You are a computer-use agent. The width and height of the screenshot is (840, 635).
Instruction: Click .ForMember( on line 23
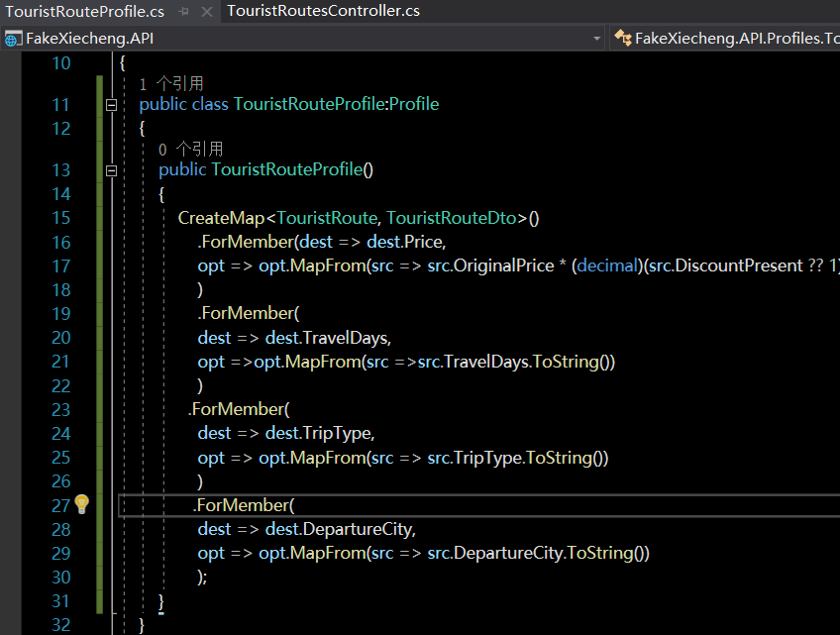pyautogui.click(x=239, y=409)
